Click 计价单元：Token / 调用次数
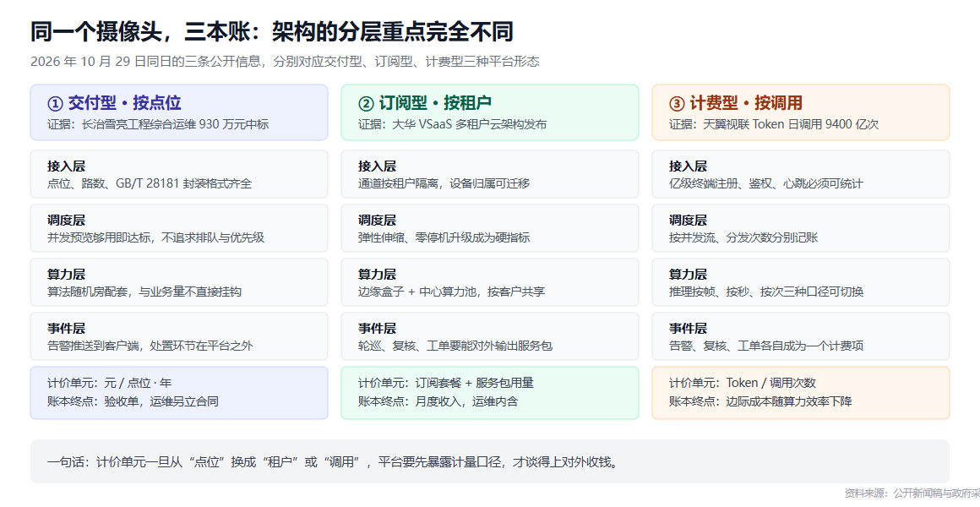 tap(742, 384)
